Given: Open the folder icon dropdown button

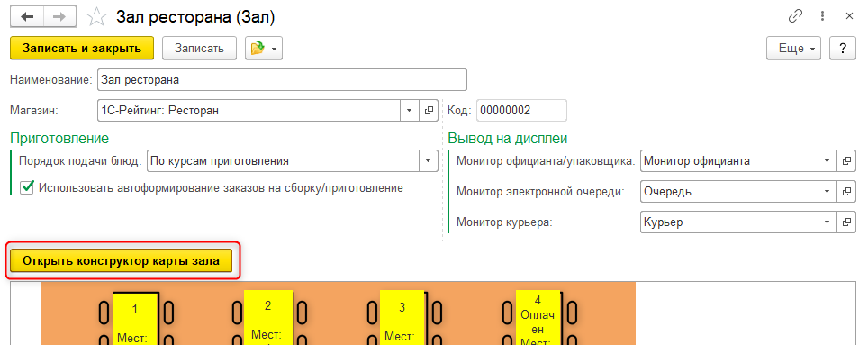Looking at the screenshot, I should 264,48.
